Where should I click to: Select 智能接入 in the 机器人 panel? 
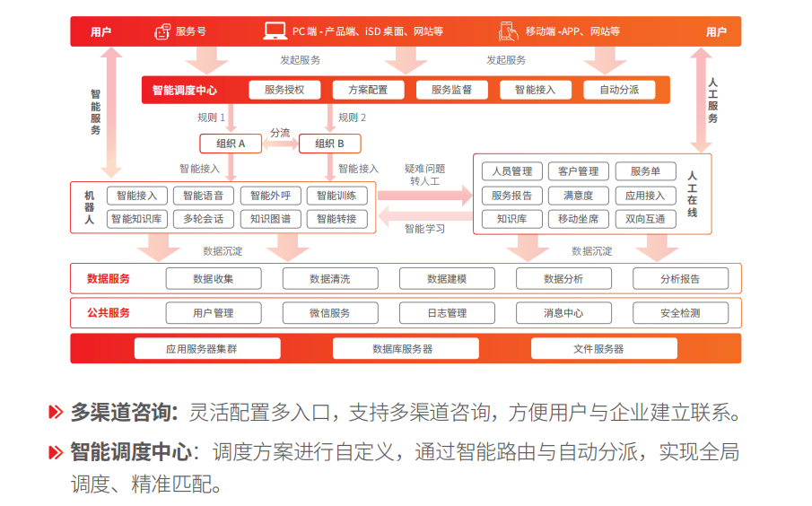136,196
